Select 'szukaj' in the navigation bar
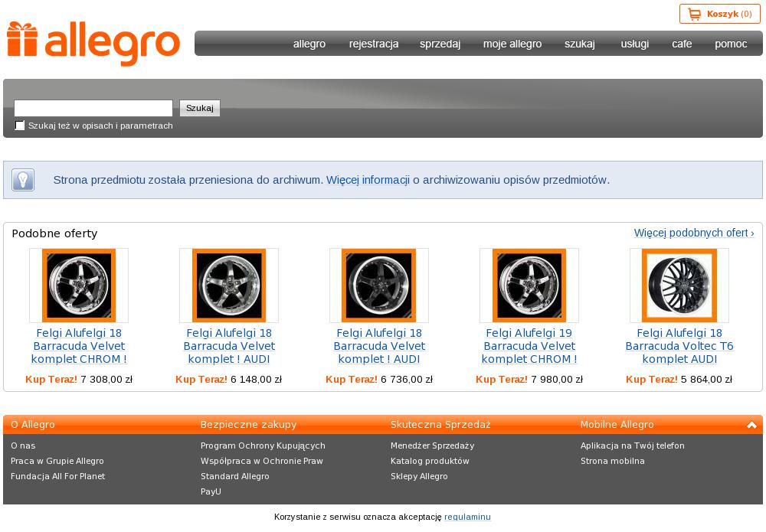The height and width of the screenshot is (532, 766). click(x=580, y=44)
